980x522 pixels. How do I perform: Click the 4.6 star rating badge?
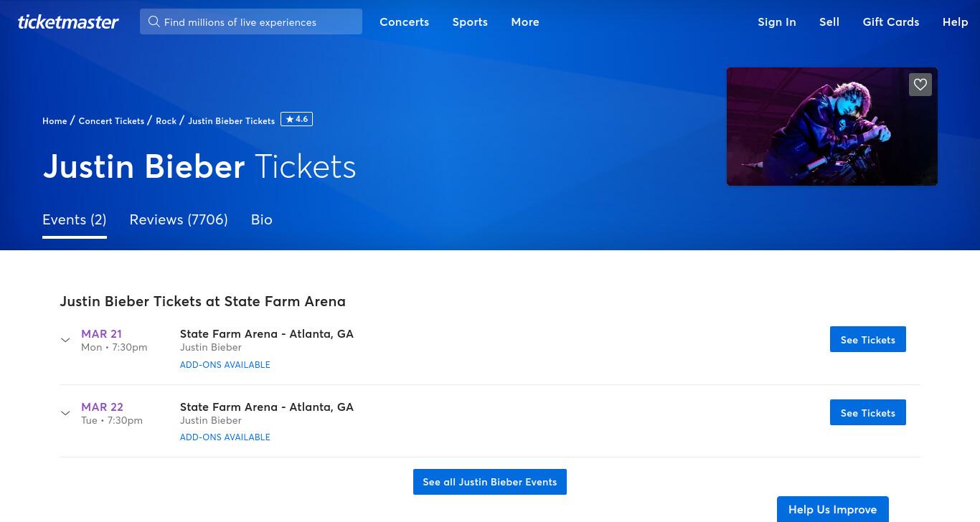[296, 120]
